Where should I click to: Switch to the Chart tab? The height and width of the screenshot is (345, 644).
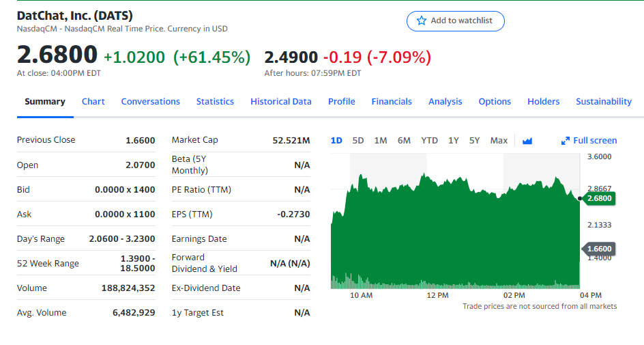93,102
